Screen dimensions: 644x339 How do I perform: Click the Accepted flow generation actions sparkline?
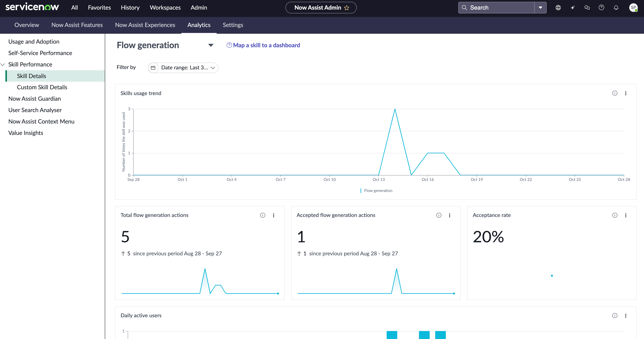(x=376, y=281)
